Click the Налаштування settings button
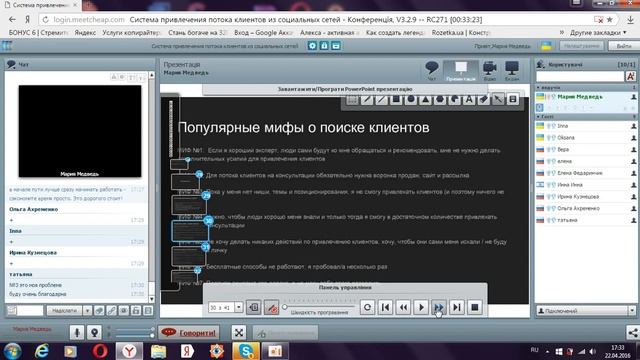Screen dimensions: 640x360 [582, 46]
